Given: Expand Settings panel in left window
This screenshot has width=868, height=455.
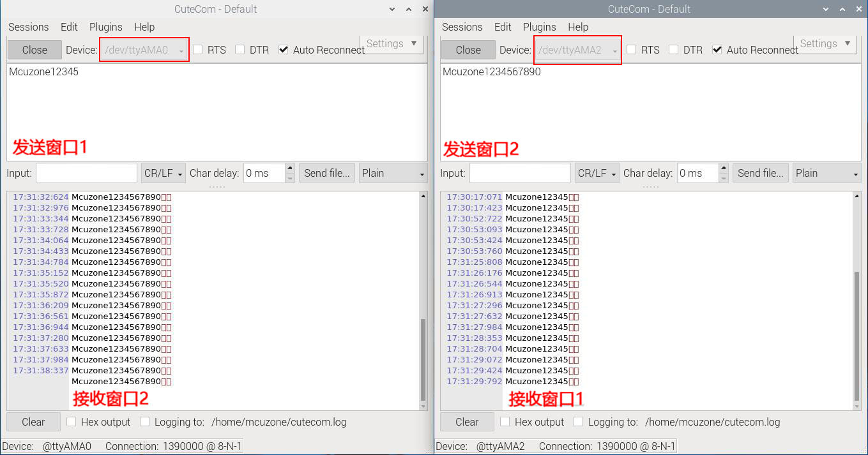Looking at the screenshot, I should coord(392,44).
